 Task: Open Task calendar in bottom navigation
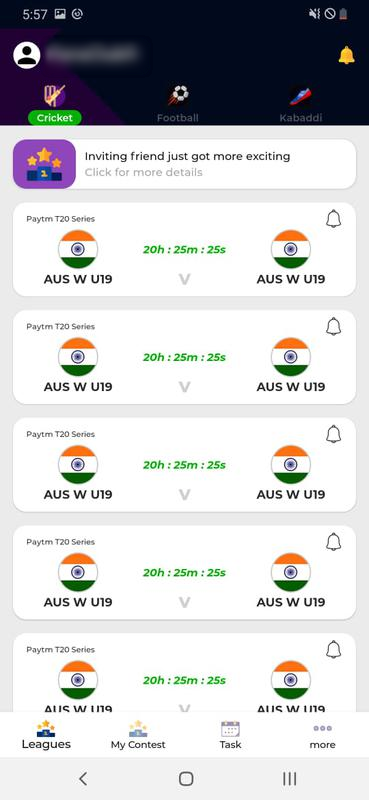230,735
